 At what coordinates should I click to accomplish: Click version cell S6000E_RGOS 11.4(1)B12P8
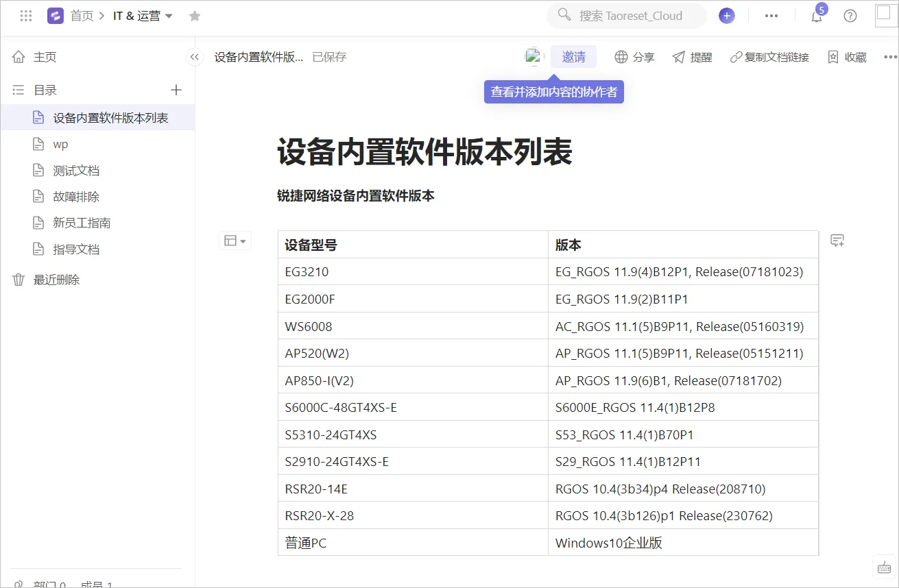[684, 407]
